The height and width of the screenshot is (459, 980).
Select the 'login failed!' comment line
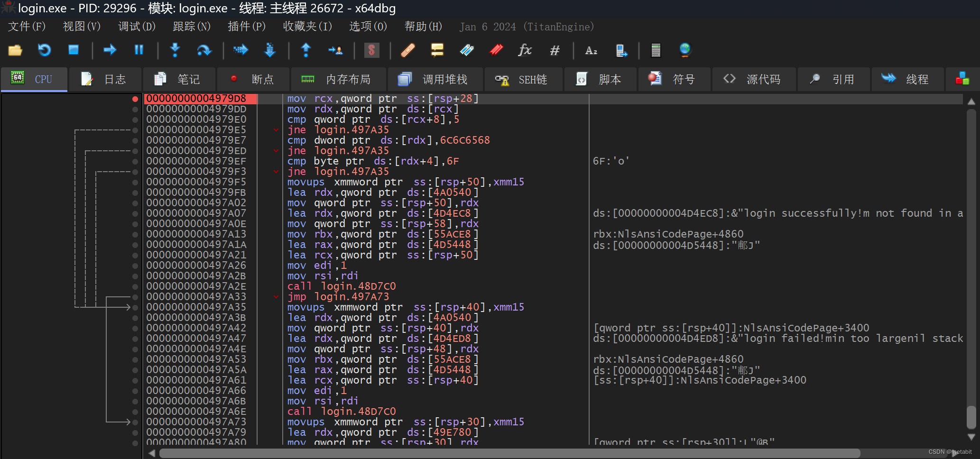[x=778, y=339]
